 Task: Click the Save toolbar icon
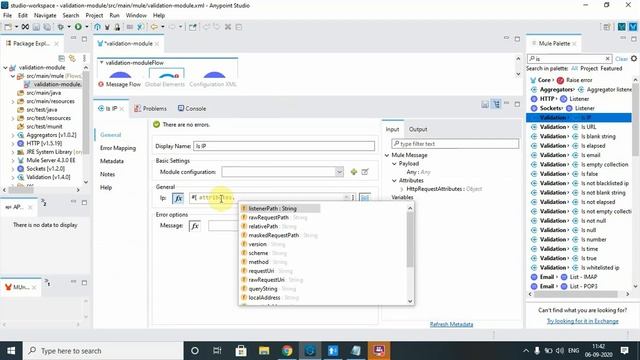(36, 27)
